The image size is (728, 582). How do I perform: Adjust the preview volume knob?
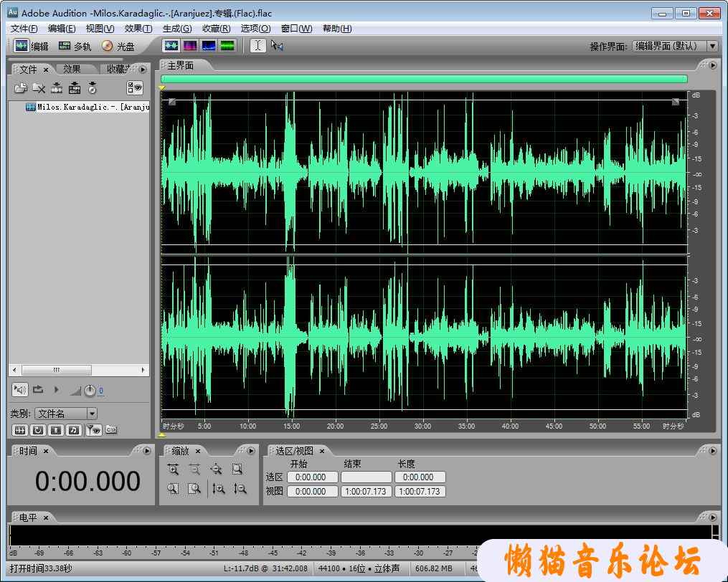(90, 391)
